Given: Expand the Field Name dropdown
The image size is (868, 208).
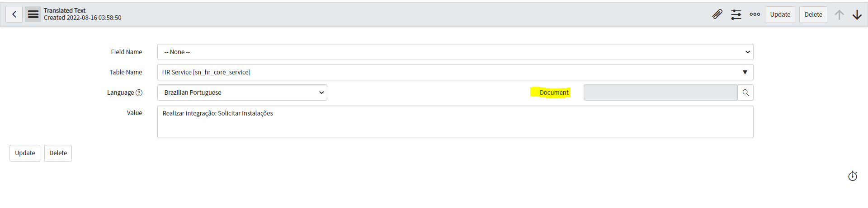Looking at the screenshot, I should pyautogui.click(x=455, y=52).
